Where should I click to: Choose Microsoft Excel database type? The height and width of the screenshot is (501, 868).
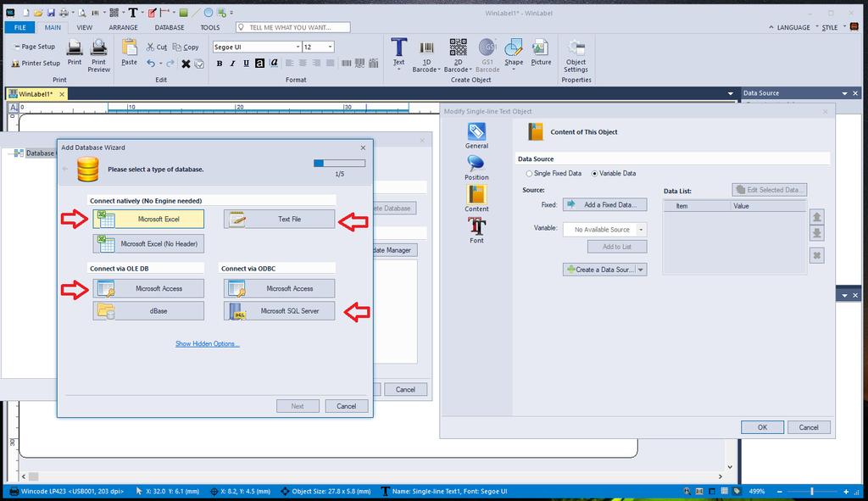point(148,220)
